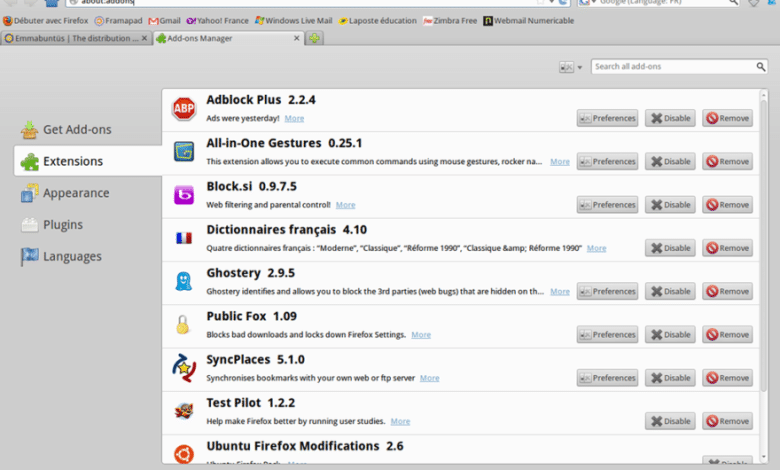
Task: Click the All-in-One Gestures extension icon
Action: (x=184, y=151)
